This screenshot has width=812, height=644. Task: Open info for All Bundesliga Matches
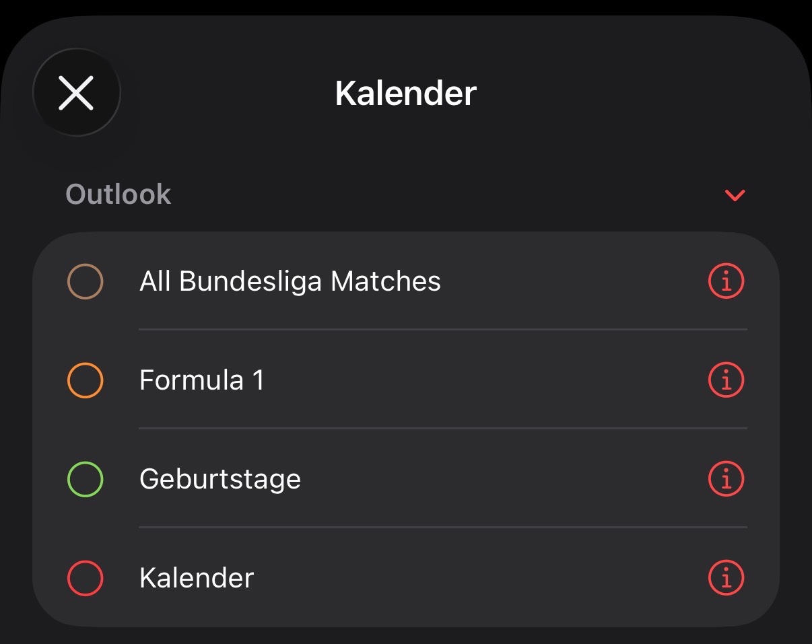[x=726, y=281]
